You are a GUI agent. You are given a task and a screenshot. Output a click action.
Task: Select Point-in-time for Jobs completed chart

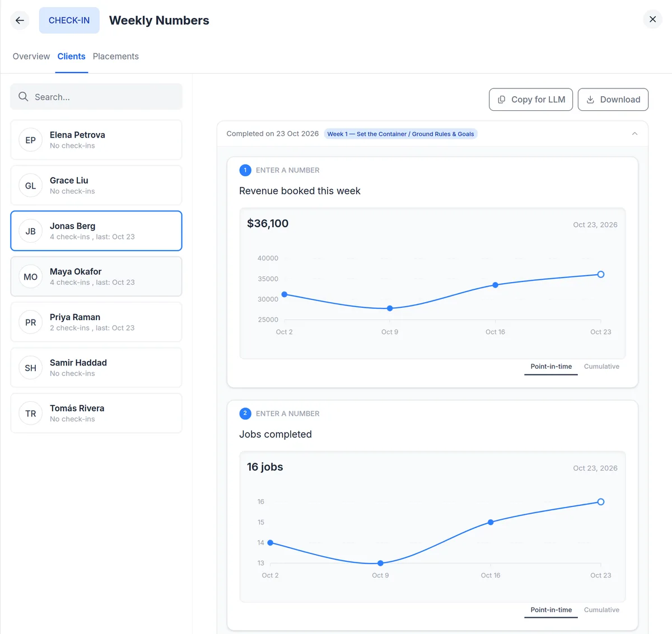tap(551, 610)
